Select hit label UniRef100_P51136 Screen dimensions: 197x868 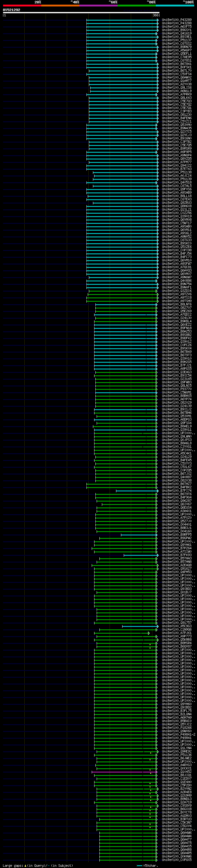(176, 755)
